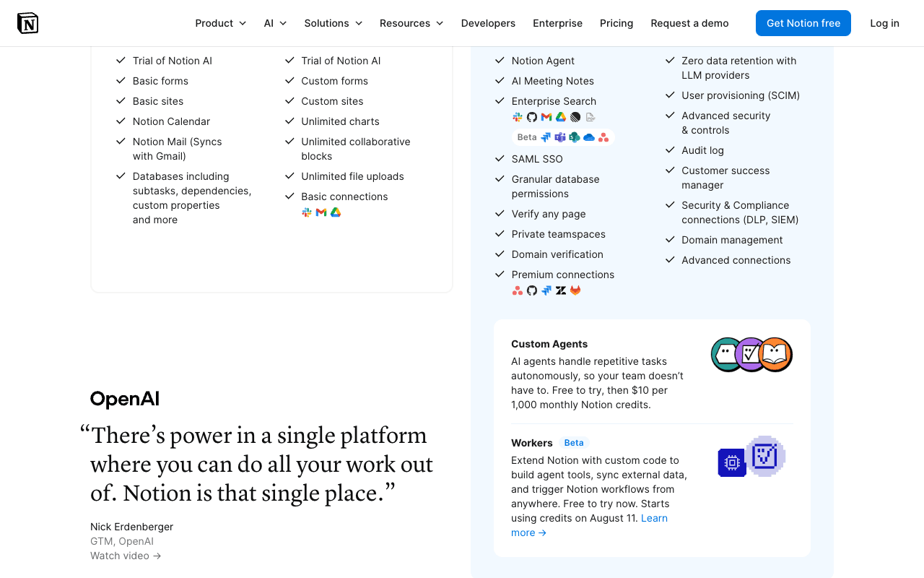Open the AI dropdown in the navigation

click(275, 23)
